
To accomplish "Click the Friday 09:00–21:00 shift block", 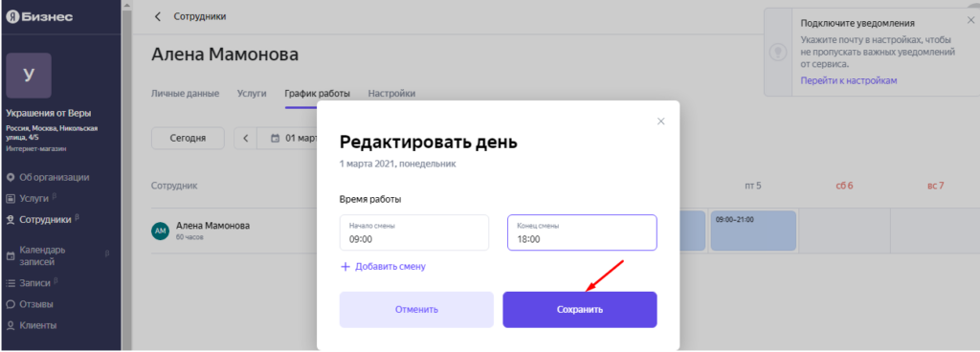I will [753, 231].
